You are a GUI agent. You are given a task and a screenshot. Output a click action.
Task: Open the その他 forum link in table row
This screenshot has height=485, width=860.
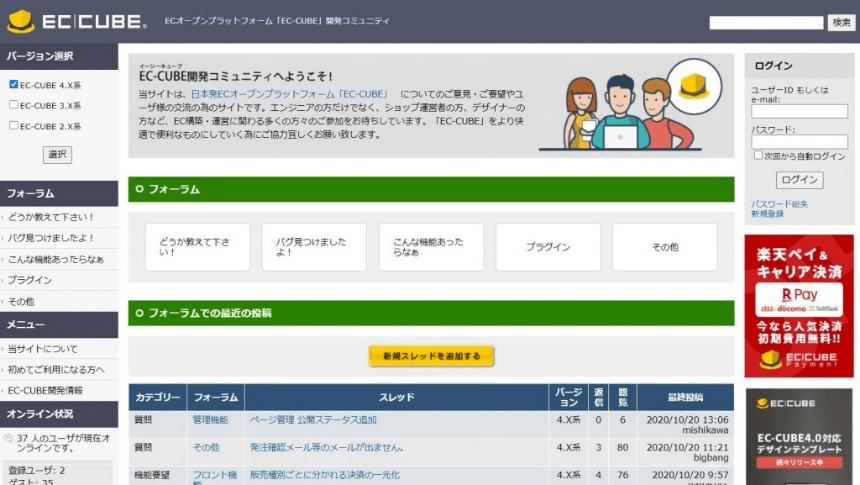(206, 447)
